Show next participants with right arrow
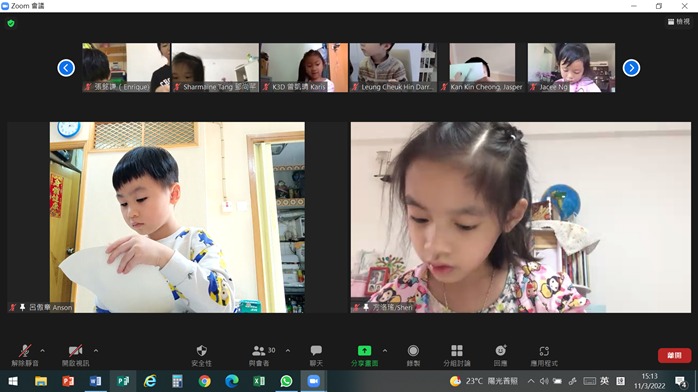This screenshot has width=698, height=392. 631,68
